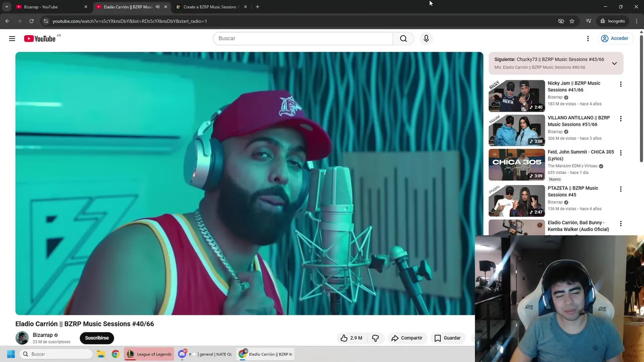Play the CHICA 305 lyrics thumbnail

[517, 164]
